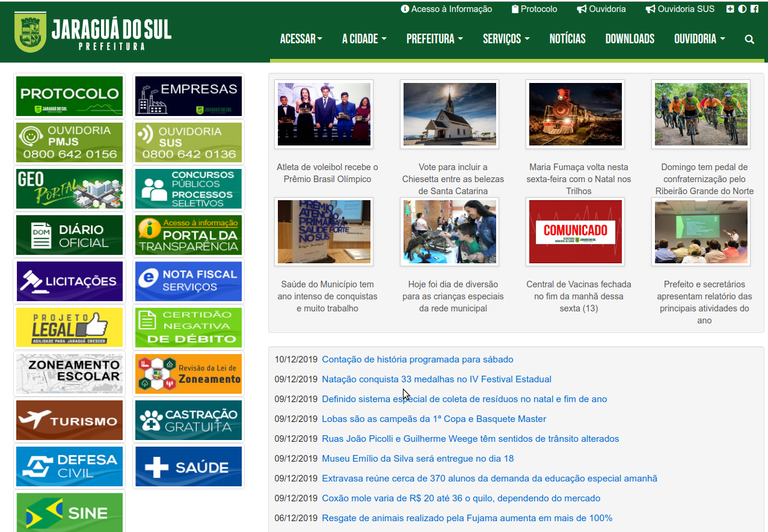Open the Projeto Legal thumbs-up banner
The height and width of the screenshot is (532, 768).
pos(69,328)
